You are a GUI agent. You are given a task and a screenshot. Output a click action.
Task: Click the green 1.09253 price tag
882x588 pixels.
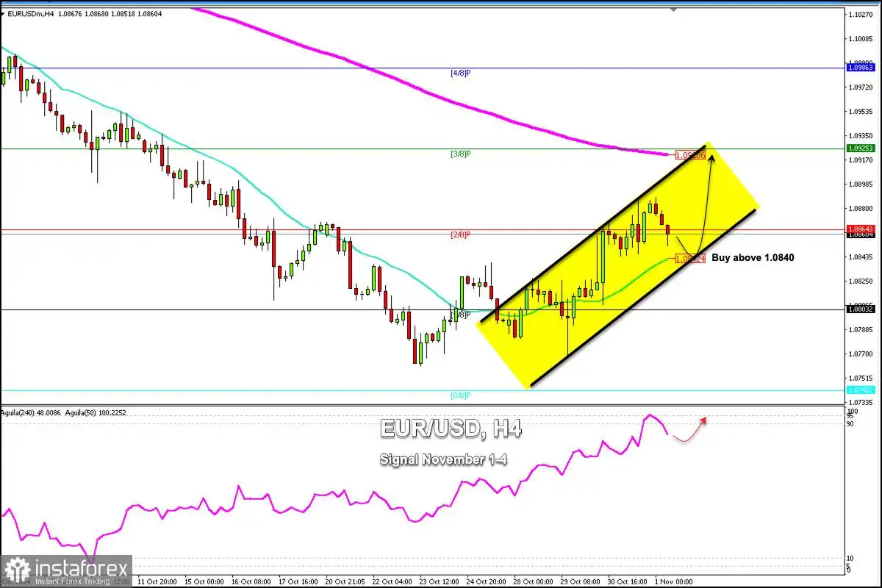[x=861, y=148]
